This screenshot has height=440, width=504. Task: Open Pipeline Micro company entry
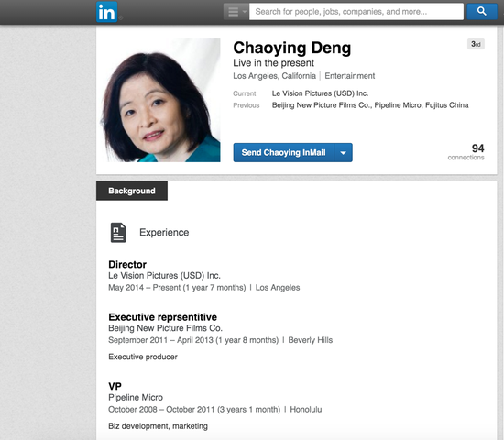[x=136, y=398]
